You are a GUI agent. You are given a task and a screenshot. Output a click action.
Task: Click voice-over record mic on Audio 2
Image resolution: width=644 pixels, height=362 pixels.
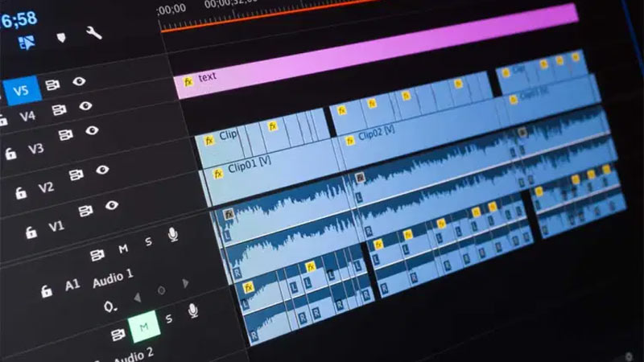coord(192,309)
